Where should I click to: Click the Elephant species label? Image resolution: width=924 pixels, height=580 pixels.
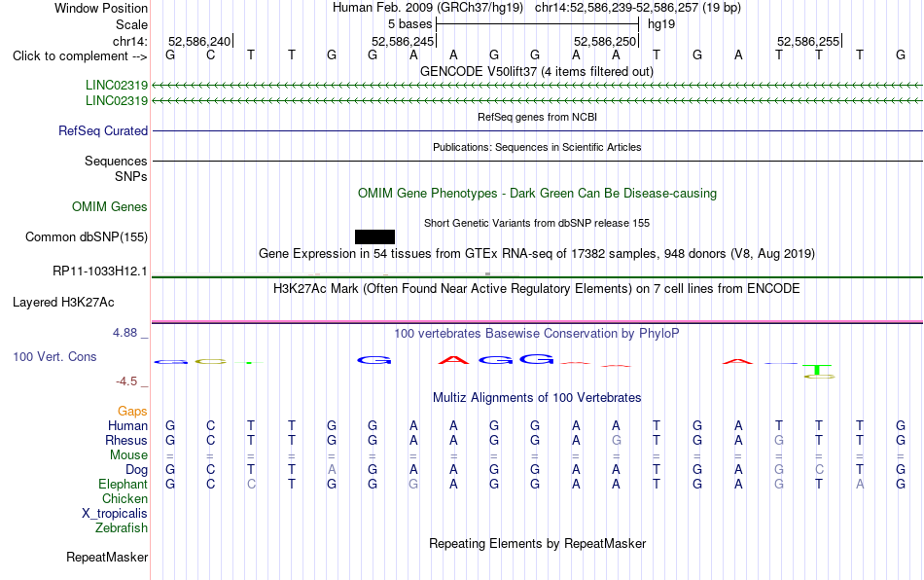[x=123, y=484]
